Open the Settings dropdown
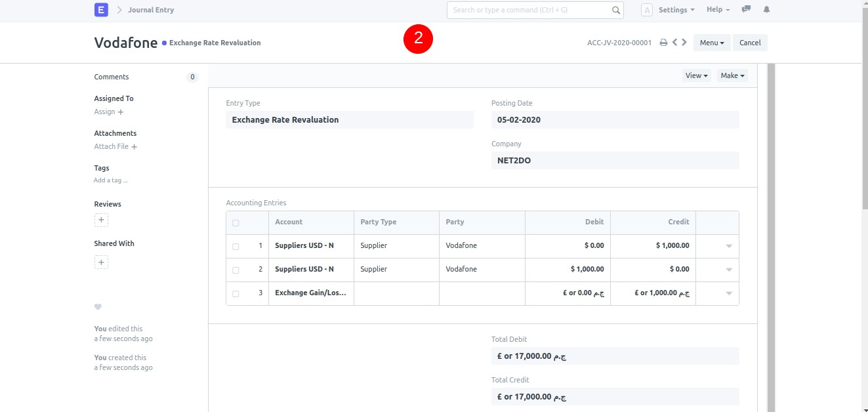868x412 pixels. coord(676,10)
